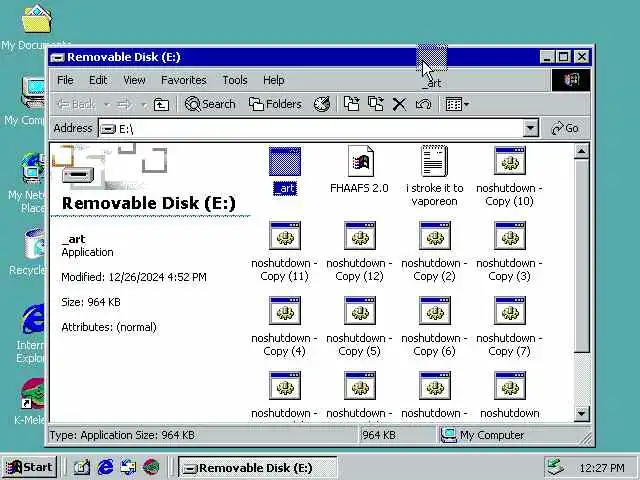Screen dimensions: 640x480
Task: Click the Go button
Action: click(565, 129)
